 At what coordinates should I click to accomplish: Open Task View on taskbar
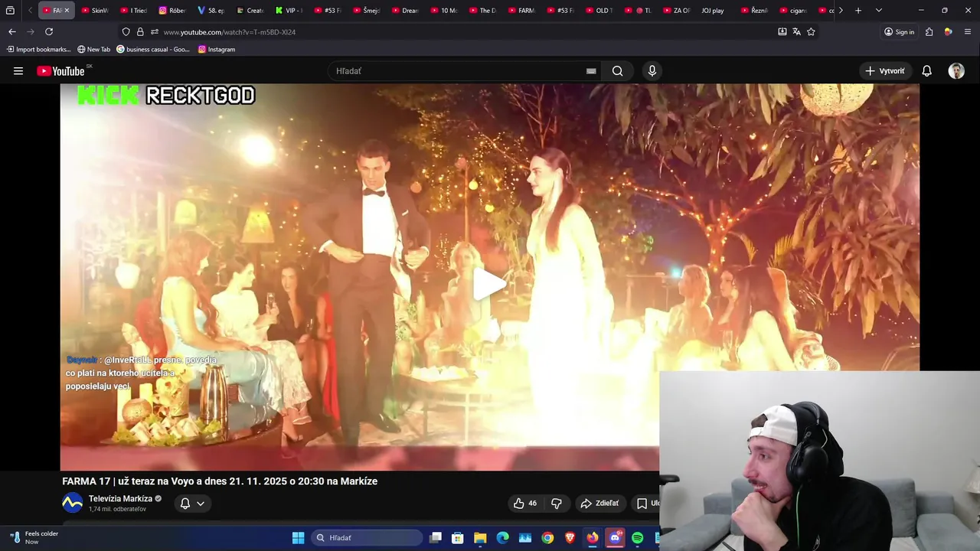tap(436, 538)
